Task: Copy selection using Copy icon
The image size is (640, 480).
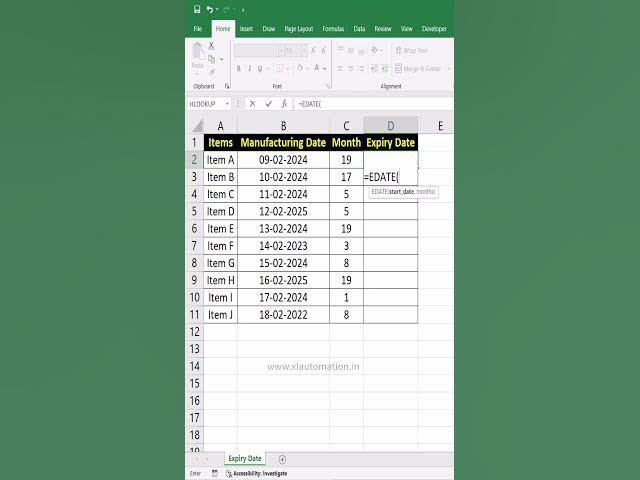Action: (211, 59)
